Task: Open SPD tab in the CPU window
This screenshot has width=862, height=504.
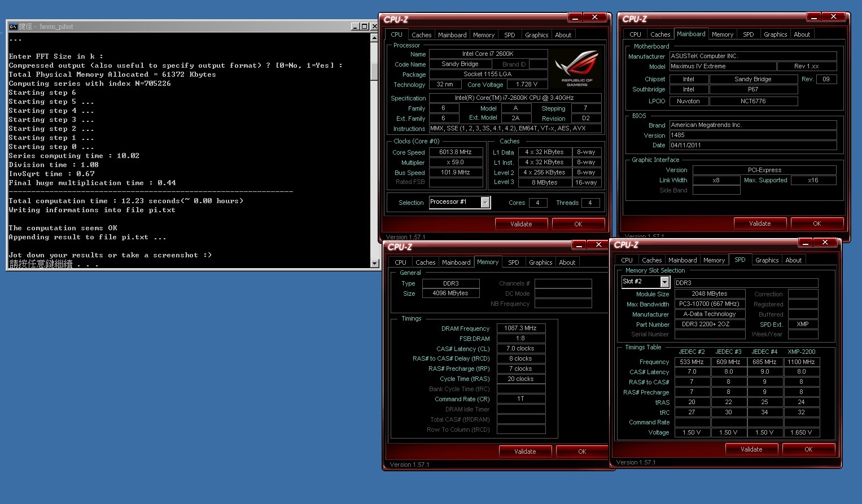Action: [509, 35]
